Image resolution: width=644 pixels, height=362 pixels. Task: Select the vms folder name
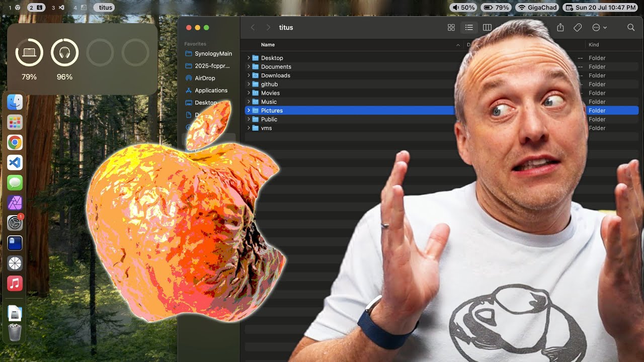(266, 128)
